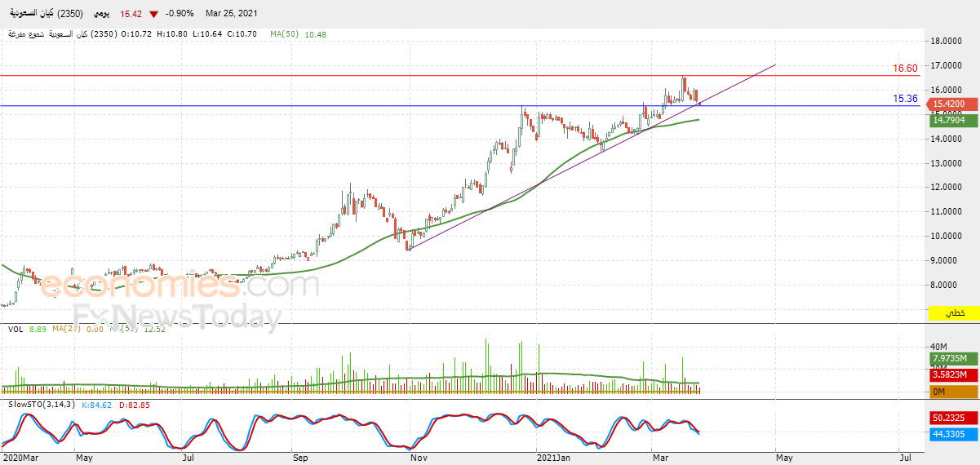
Task: Click the orange 0M volume tag
Action: click(954, 392)
